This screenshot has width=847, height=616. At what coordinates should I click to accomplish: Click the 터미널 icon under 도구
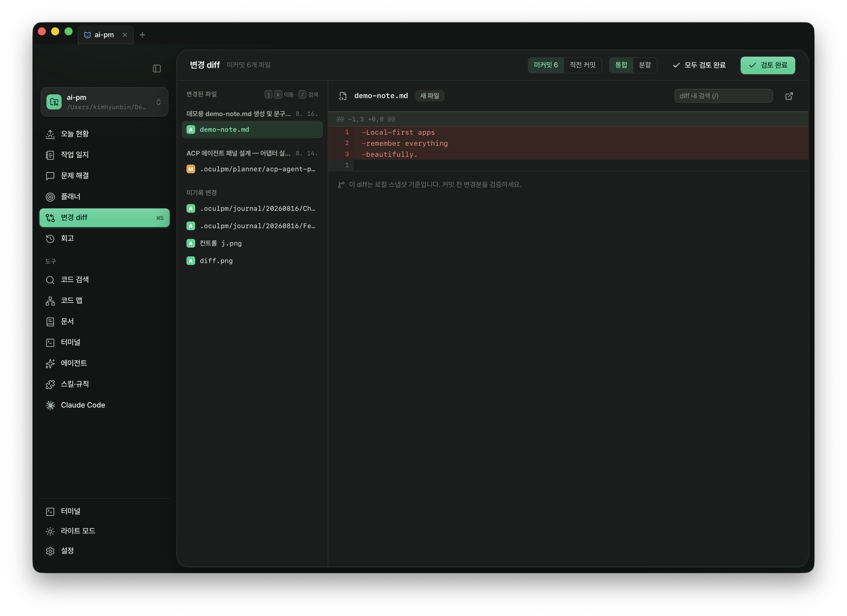[x=50, y=343]
